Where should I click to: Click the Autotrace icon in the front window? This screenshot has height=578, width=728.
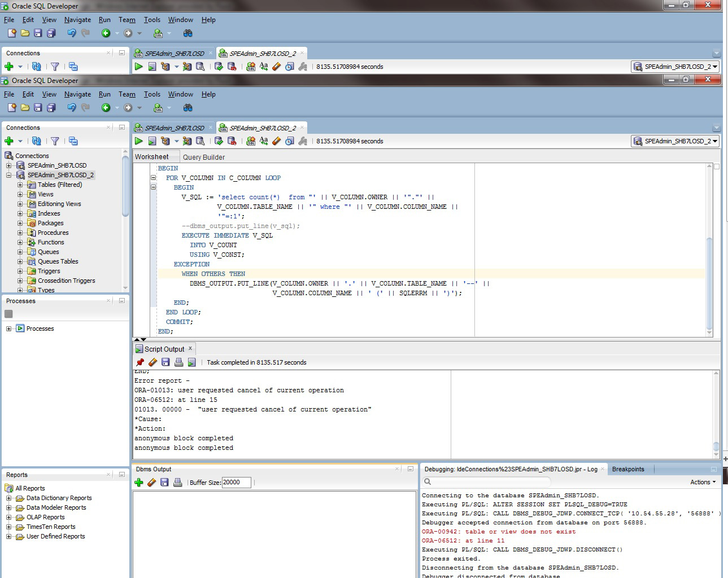(187, 141)
